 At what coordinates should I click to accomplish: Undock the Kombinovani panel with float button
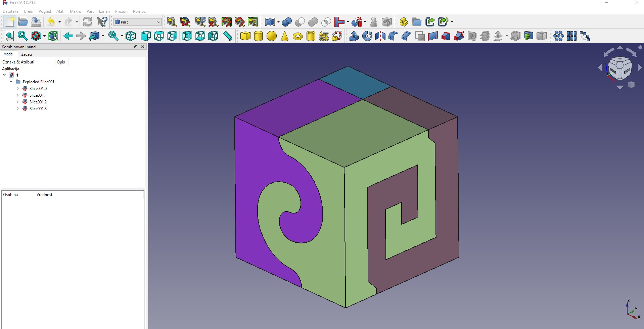(136, 47)
